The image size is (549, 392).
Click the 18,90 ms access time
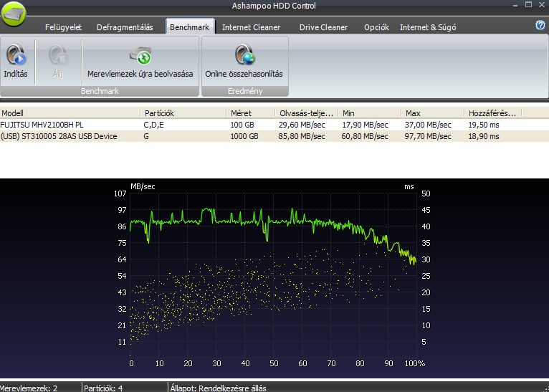(484, 136)
